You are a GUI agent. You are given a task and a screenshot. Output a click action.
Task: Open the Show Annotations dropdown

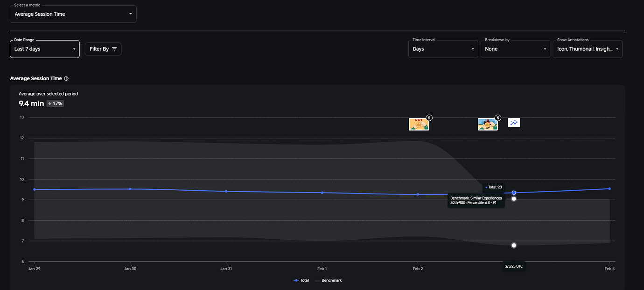588,49
